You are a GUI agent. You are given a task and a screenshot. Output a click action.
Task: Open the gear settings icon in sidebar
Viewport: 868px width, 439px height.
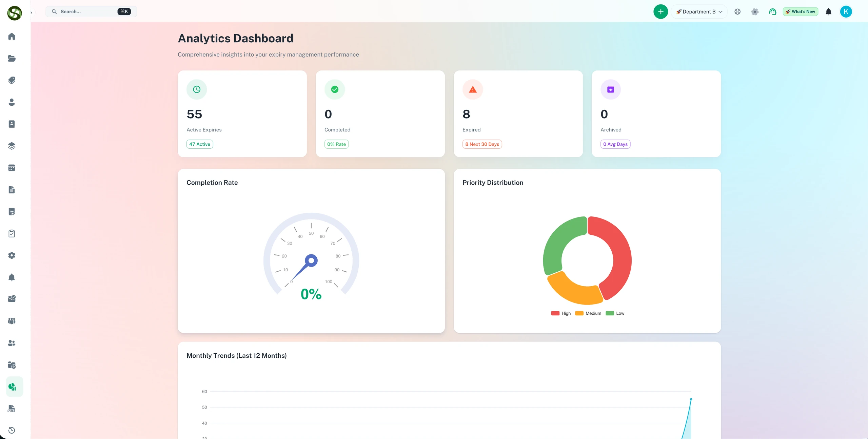point(12,255)
